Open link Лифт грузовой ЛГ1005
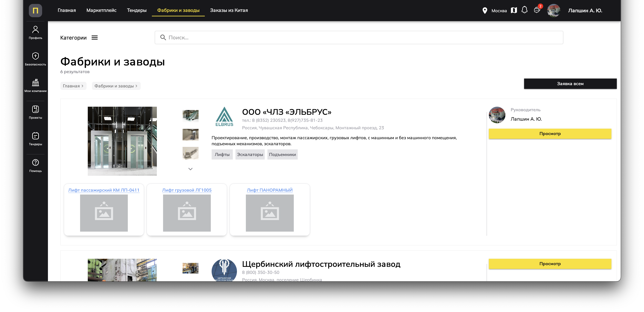 [x=187, y=190]
